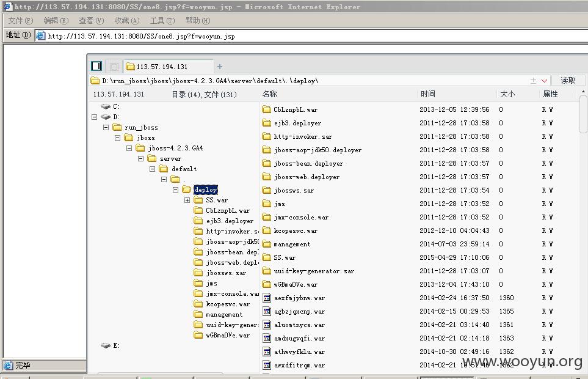Screen dimensions: 588x379
Task: Open the red path history dropdown arrow
Action: pyautogui.click(x=544, y=81)
